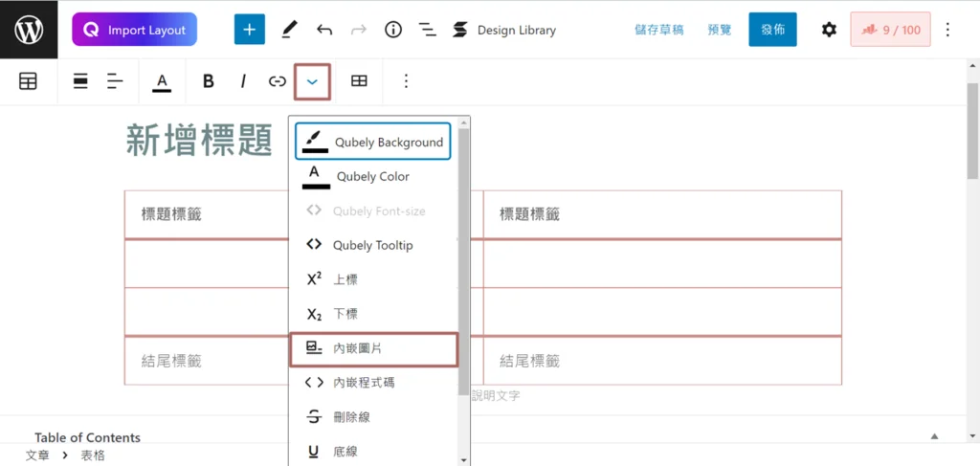Click the WordPress logo icon

click(x=29, y=30)
